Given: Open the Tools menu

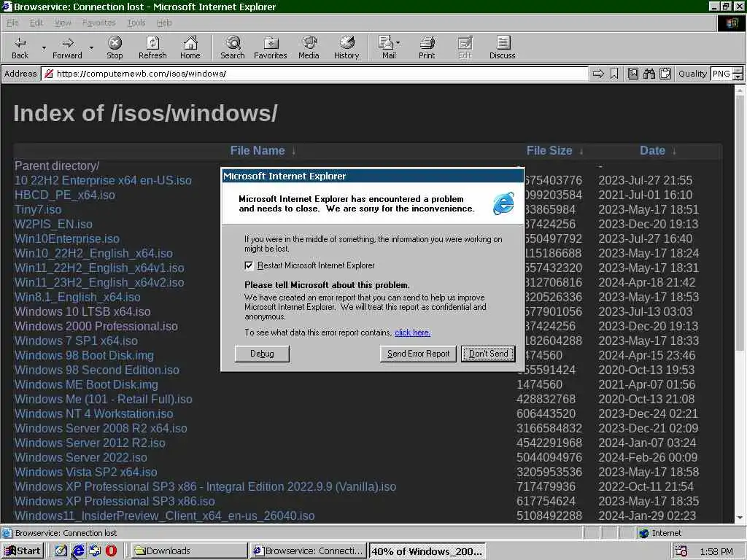Looking at the screenshot, I should (x=136, y=23).
